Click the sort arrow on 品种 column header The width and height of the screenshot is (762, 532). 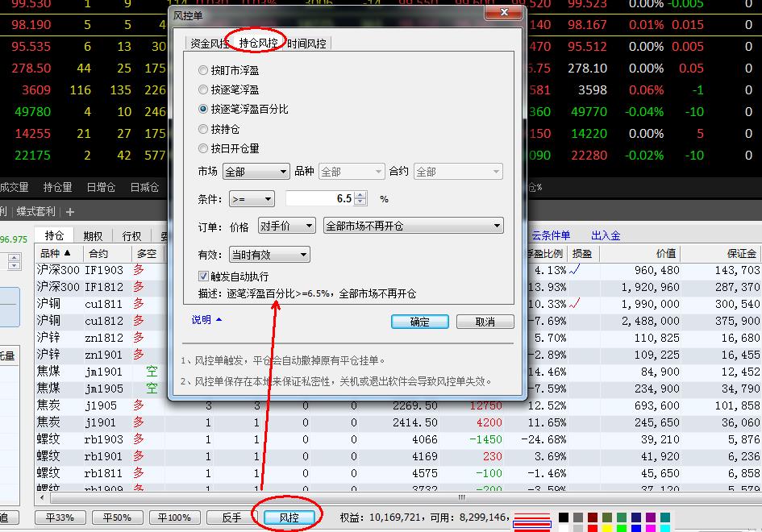(x=67, y=253)
